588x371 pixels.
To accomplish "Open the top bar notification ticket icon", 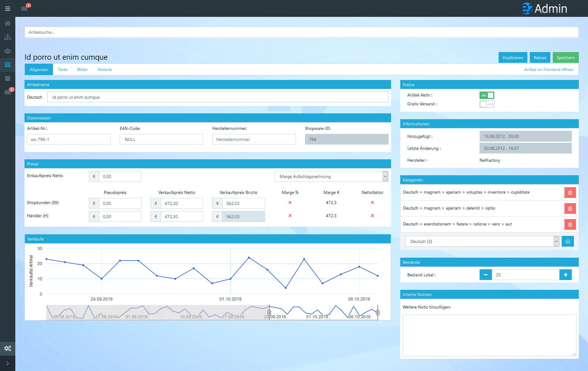I will 24,8.
